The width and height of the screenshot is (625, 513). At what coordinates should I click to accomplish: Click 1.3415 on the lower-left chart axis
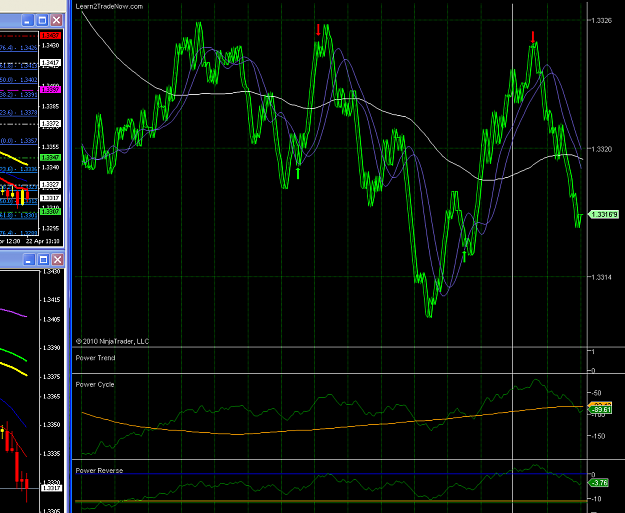click(x=52, y=300)
